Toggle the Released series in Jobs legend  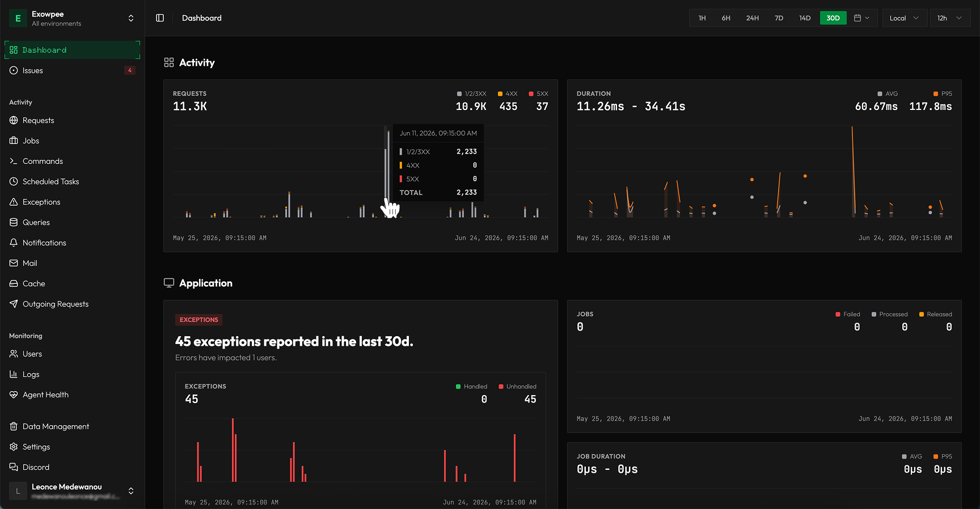point(936,314)
